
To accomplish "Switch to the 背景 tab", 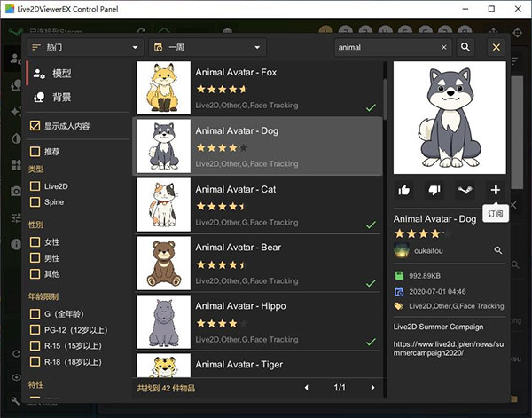I will [x=62, y=97].
